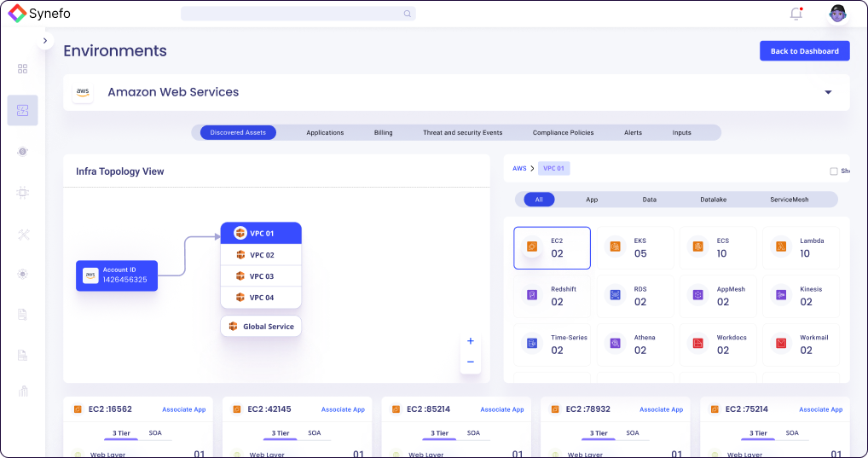This screenshot has width=868, height=458.
Task: Click Associate App on EC2 :75214
Action: coord(821,409)
